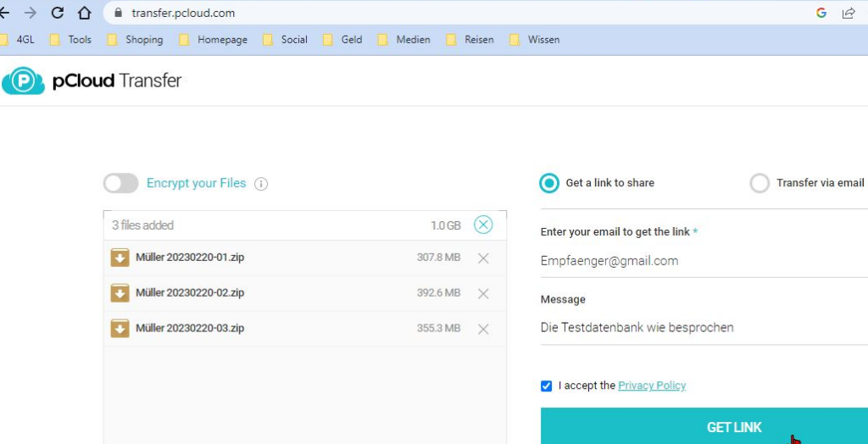Image resolution: width=868 pixels, height=444 pixels.
Task: Click the GET LINK button
Action: (704, 426)
